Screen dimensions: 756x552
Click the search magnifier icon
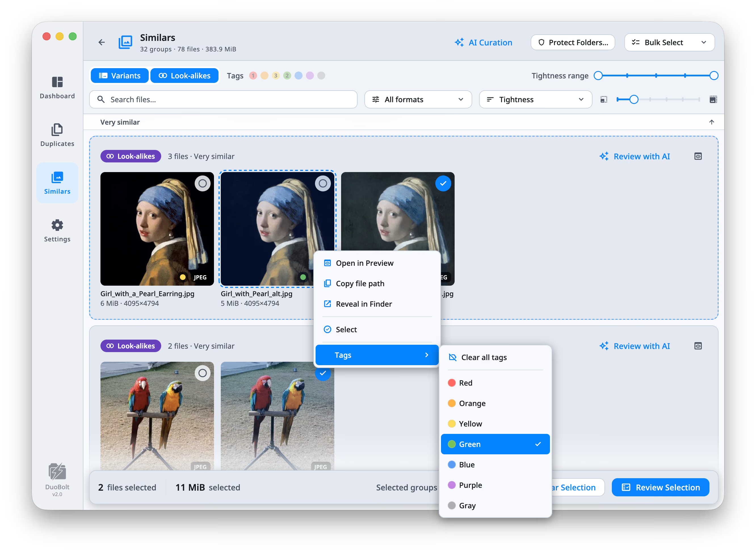pos(101,100)
